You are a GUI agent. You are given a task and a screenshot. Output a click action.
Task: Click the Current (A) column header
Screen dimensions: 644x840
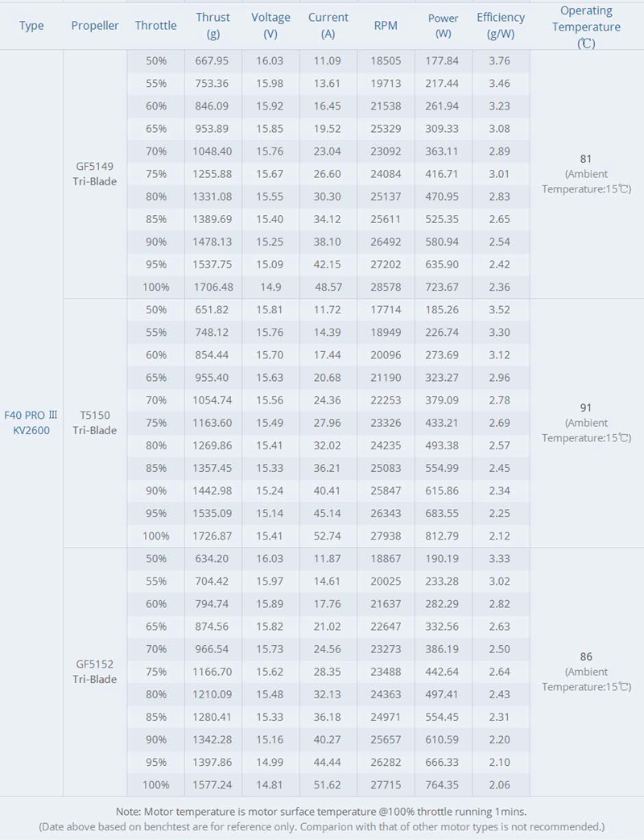tap(328, 26)
